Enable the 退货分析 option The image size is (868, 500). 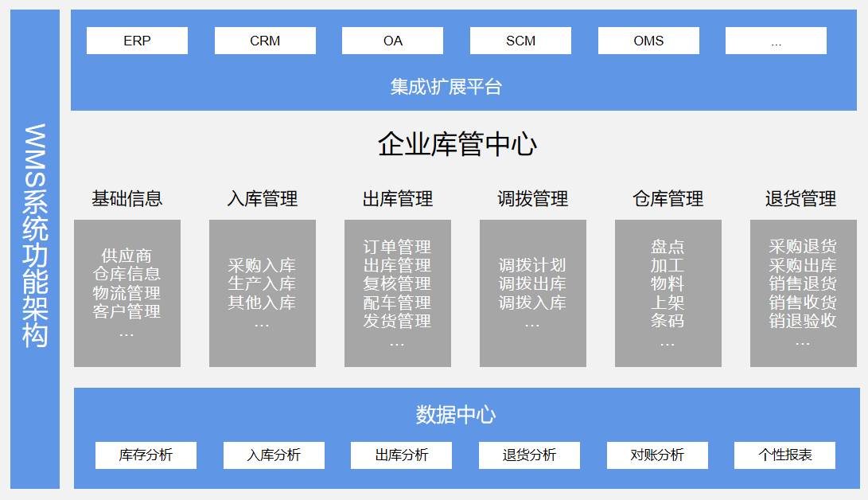[x=529, y=455]
